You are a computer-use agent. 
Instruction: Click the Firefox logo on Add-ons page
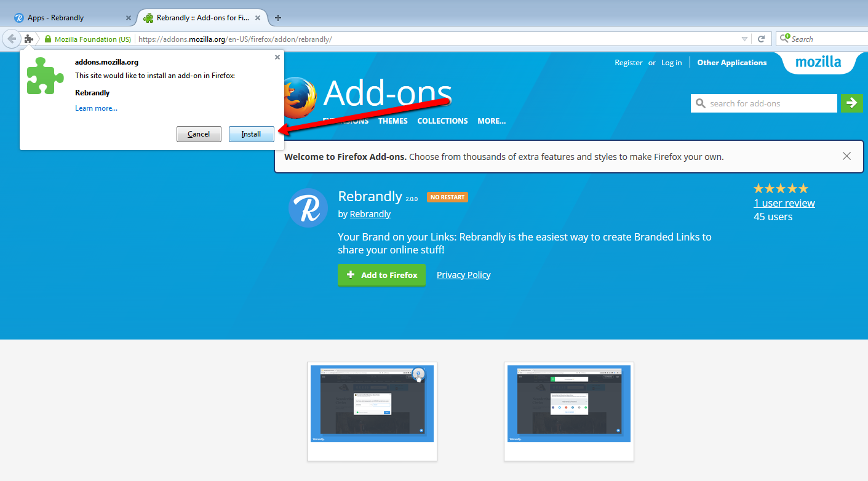click(x=300, y=97)
